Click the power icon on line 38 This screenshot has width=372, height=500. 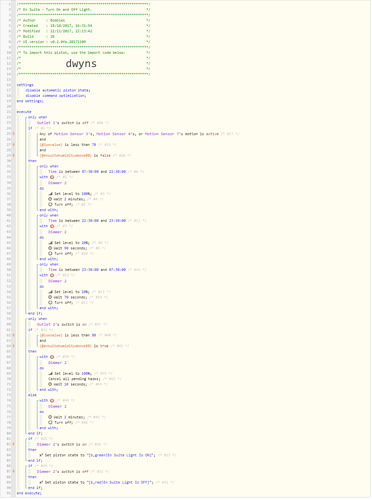click(50, 204)
